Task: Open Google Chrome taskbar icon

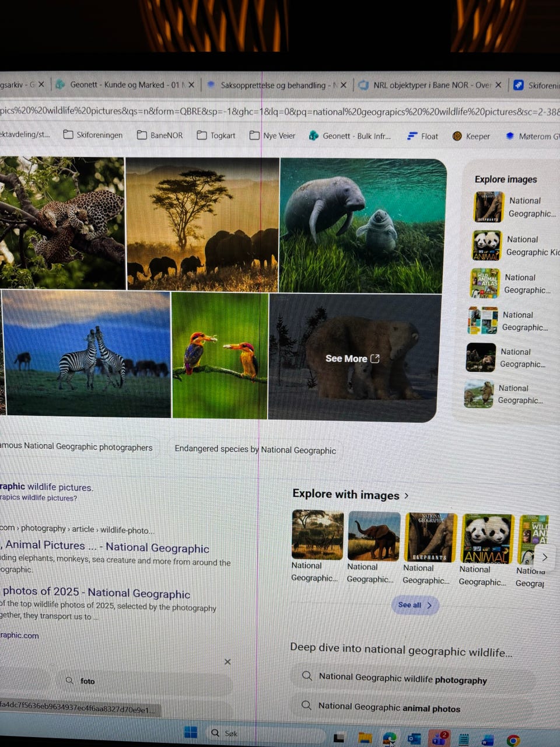Action: pos(513,741)
